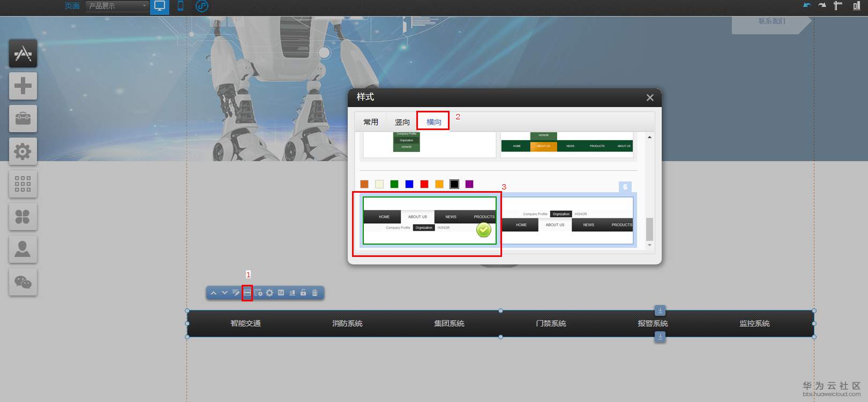Open the four-leaf clover sidebar icon
This screenshot has height=402, width=868.
pyautogui.click(x=23, y=217)
